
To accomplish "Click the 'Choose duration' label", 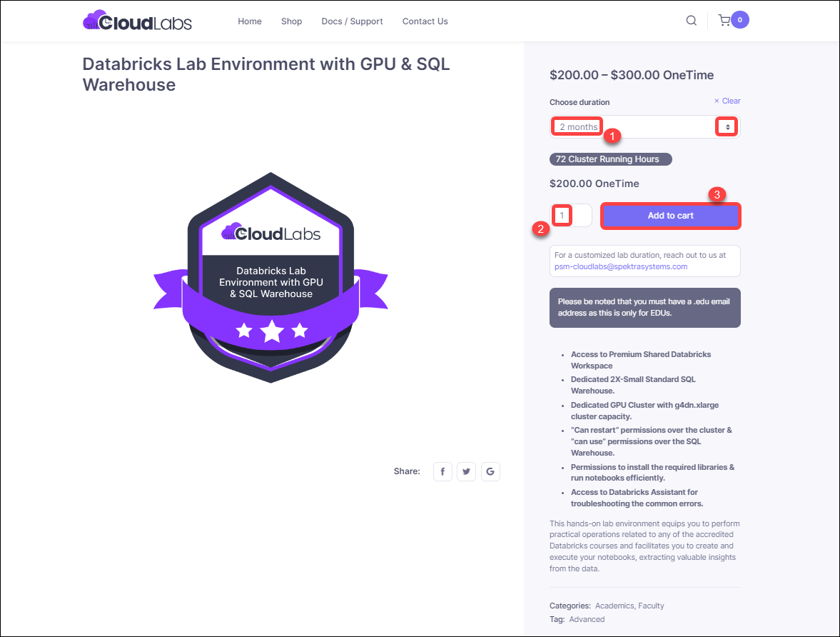I will click(580, 102).
